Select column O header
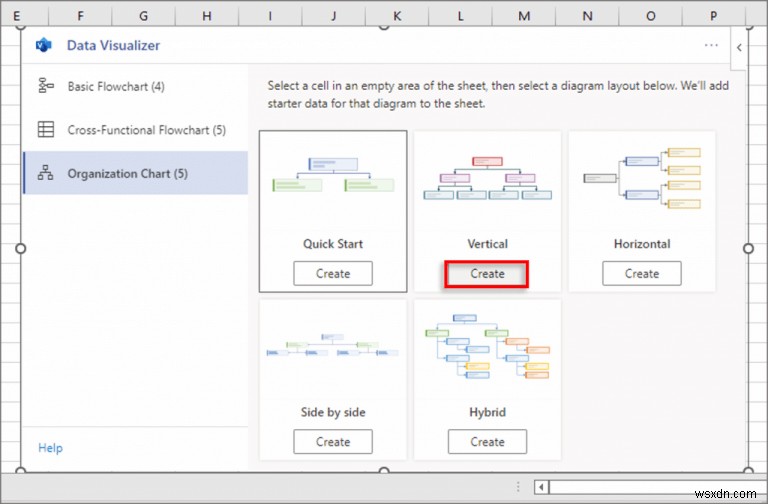The image size is (768, 504). pos(650,16)
